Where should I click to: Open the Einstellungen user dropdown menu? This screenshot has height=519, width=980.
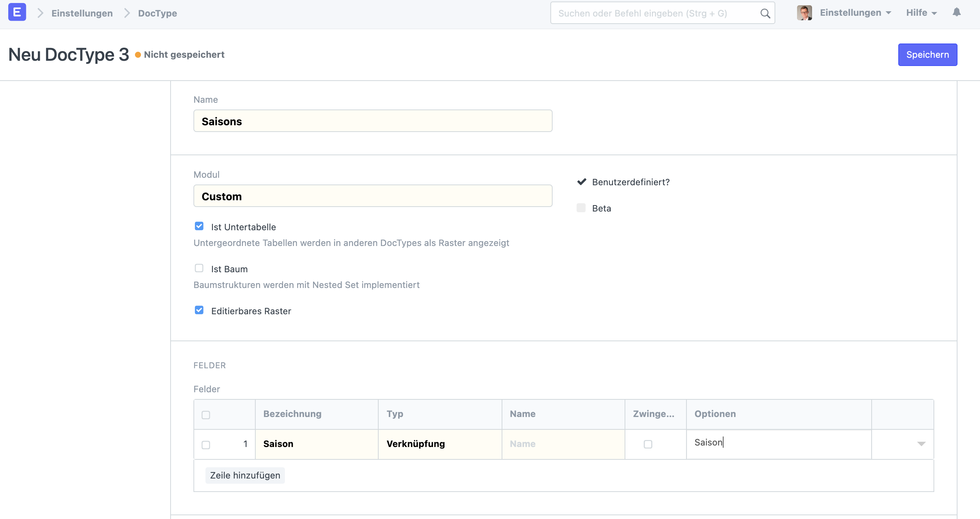point(855,13)
